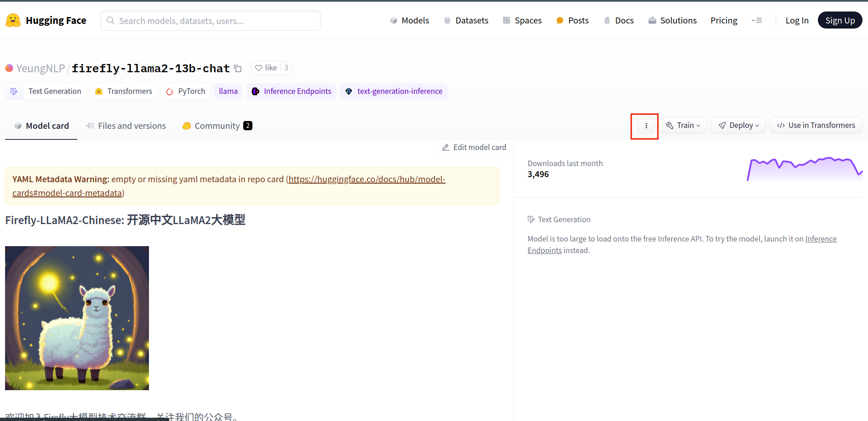The height and width of the screenshot is (421, 868).
Task: Filter by Transformers tag
Action: 124,91
